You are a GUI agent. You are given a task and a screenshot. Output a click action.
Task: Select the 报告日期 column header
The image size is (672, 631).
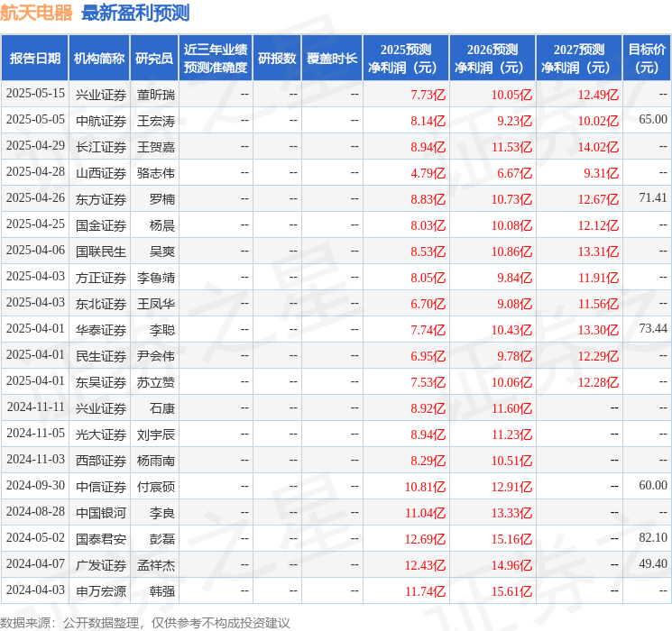pyautogui.click(x=34, y=59)
